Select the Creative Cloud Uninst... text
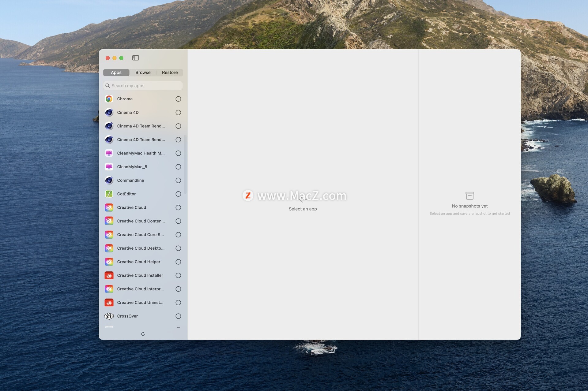Screen dimensions: 588x391 pyautogui.click(x=140, y=302)
